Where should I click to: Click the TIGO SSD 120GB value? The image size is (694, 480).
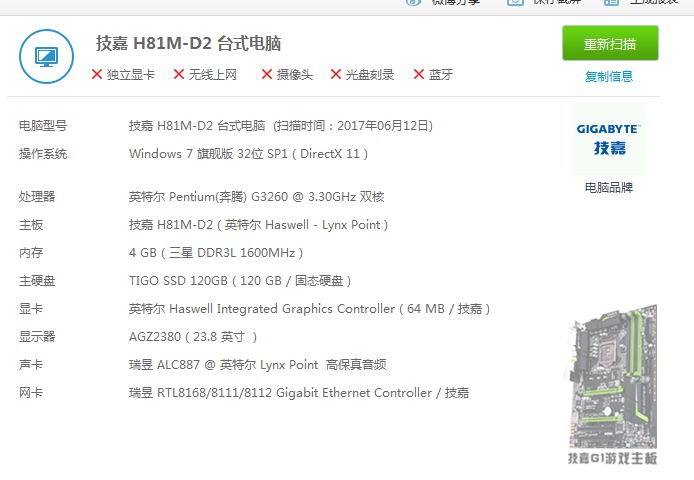point(240,280)
